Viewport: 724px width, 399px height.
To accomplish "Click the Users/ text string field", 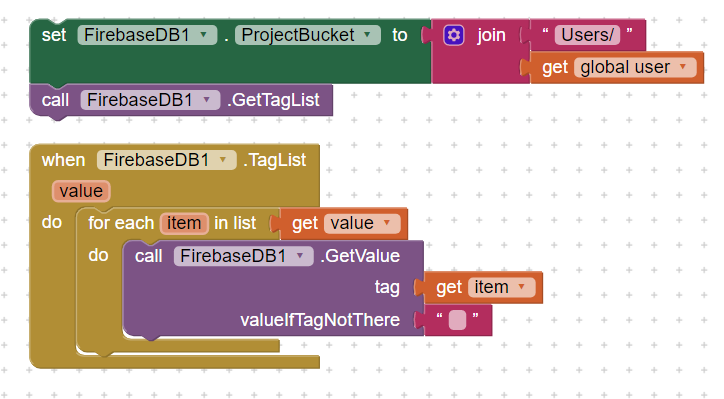I will click(587, 35).
